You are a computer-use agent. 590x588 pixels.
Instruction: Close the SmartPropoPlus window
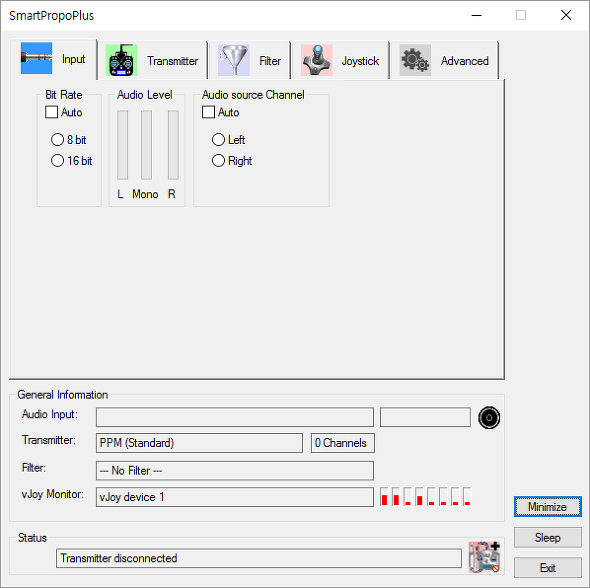pos(566,15)
